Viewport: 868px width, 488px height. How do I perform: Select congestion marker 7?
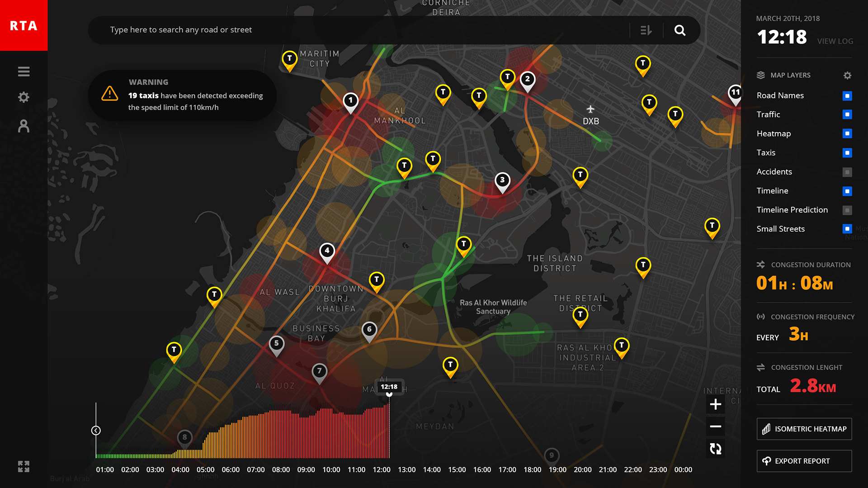pyautogui.click(x=320, y=373)
